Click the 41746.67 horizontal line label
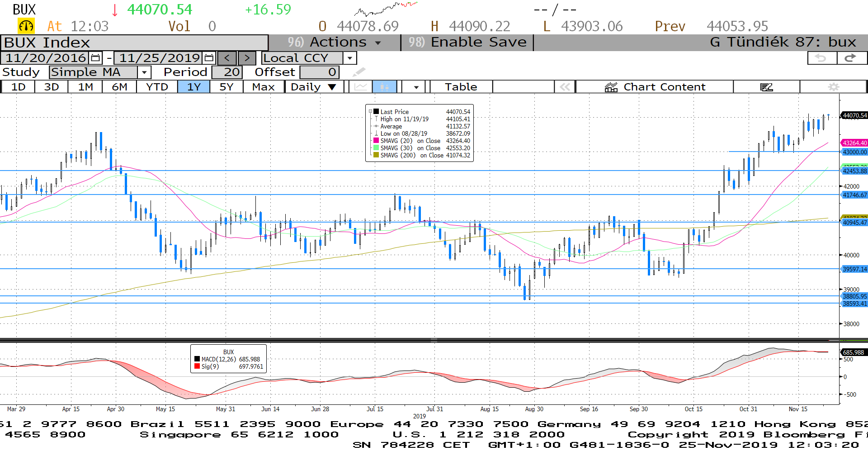 [x=854, y=195]
